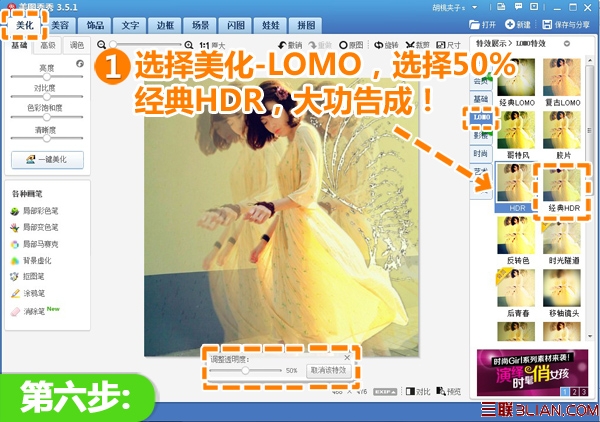
Task: Open the 局部彩色笔 local color brush
Action: point(35,210)
